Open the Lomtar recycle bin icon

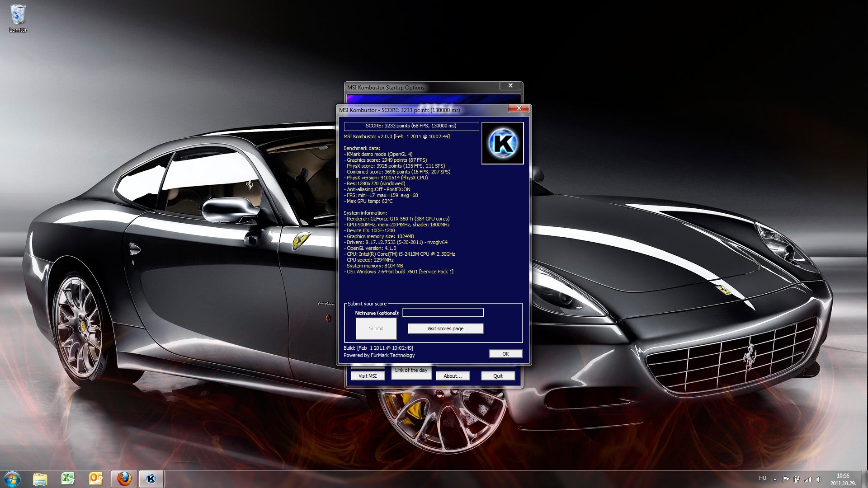pyautogui.click(x=18, y=19)
